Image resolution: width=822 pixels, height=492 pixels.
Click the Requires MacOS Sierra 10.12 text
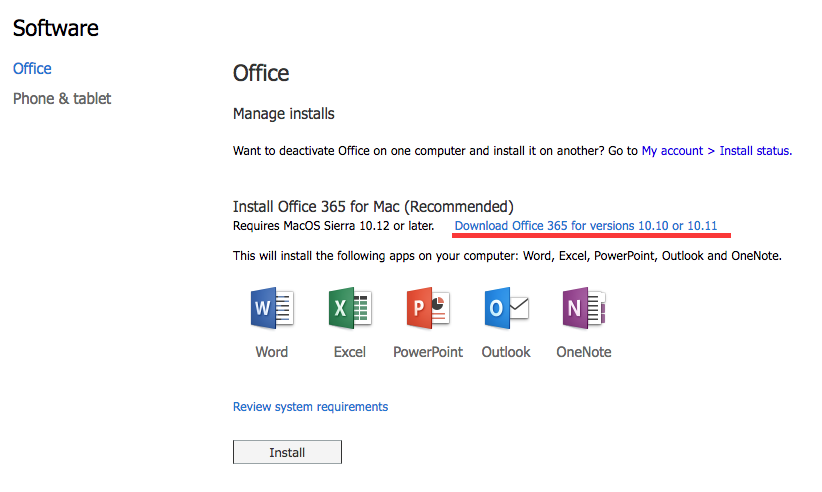pos(333,226)
